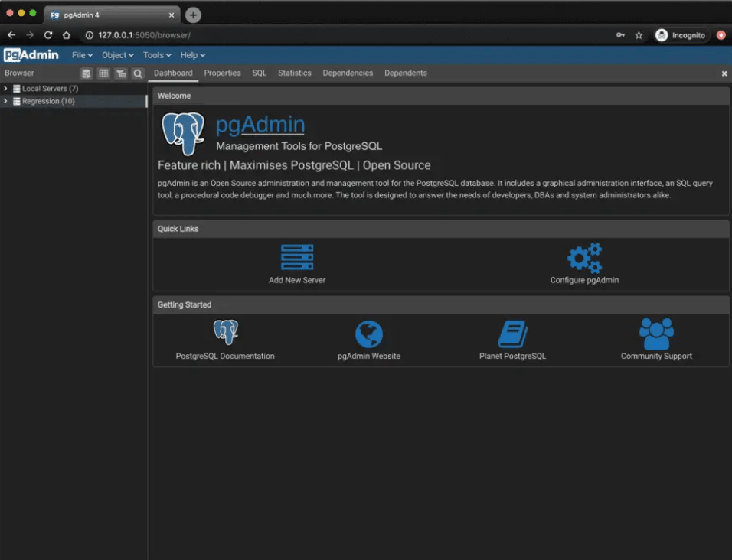Expand the Local Servers tree node

tap(6, 89)
